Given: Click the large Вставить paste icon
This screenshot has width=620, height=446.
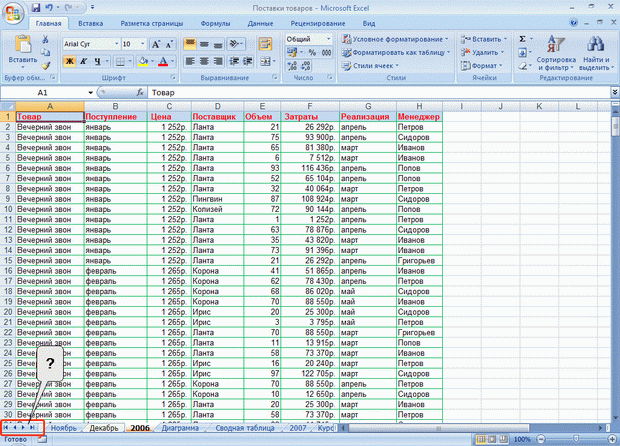Looking at the screenshot, I should click(23, 44).
